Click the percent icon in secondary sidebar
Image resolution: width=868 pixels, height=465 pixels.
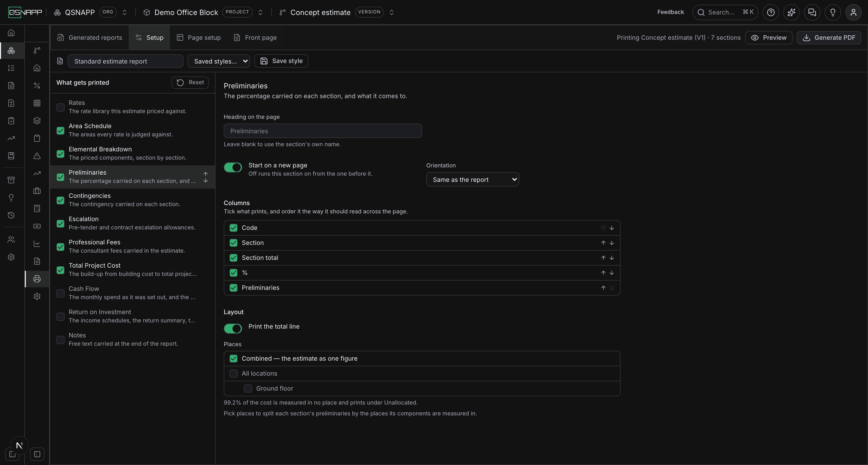[37, 86]
